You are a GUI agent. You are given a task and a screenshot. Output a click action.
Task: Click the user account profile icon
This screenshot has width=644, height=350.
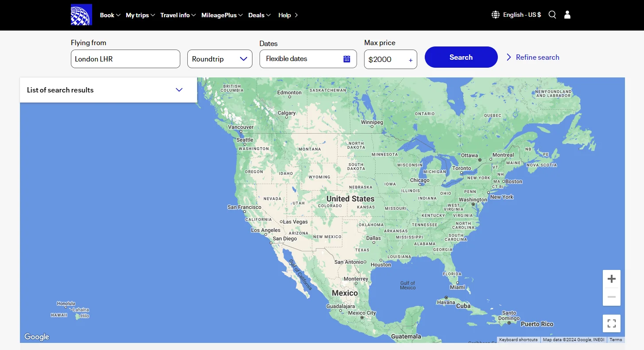point(567,15)
